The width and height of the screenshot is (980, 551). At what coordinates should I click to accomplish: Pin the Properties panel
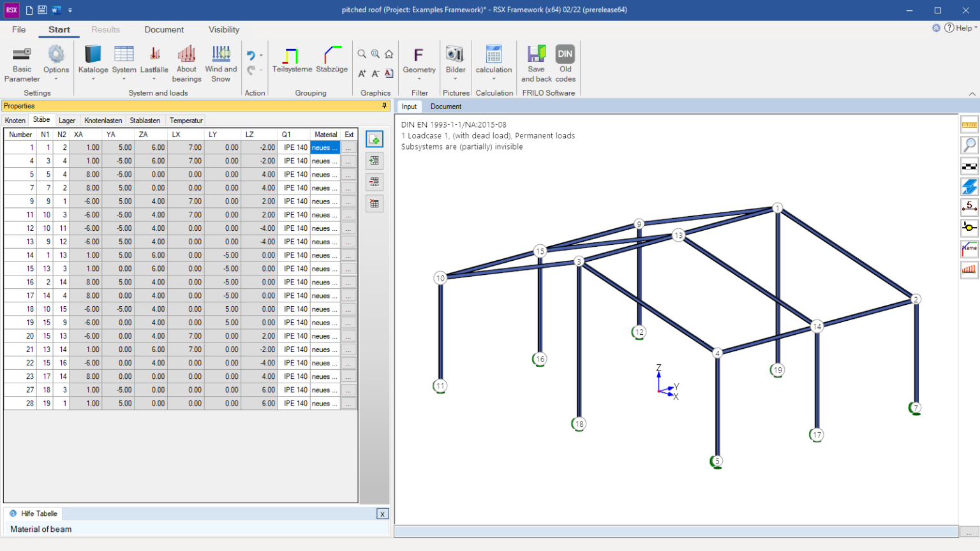[x=383, y=105]
